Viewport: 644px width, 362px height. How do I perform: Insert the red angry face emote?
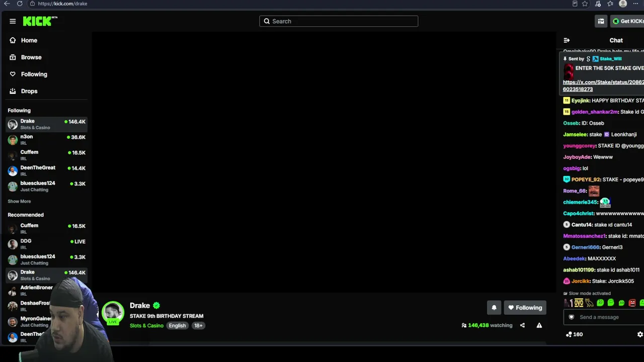coord(632,303)
